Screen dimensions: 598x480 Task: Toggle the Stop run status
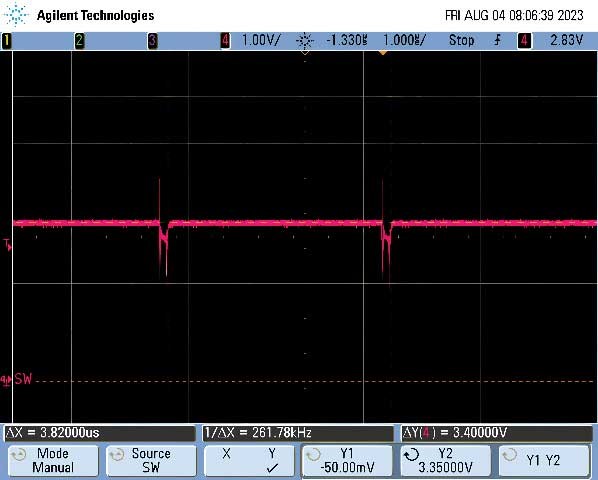tap(461, 40)
